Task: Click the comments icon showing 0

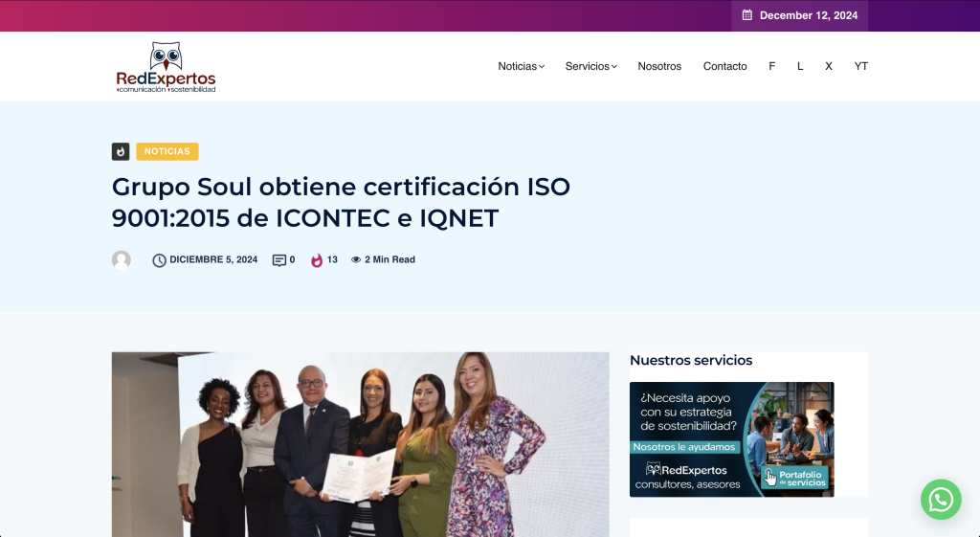Action: tap(278, 260)
